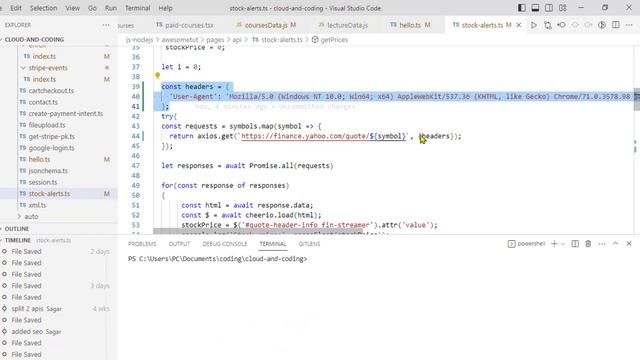Image resolution: width=640 pixels, height=360 pixels.
Task: Open the Output panel tab
Action: coord(179,244)
